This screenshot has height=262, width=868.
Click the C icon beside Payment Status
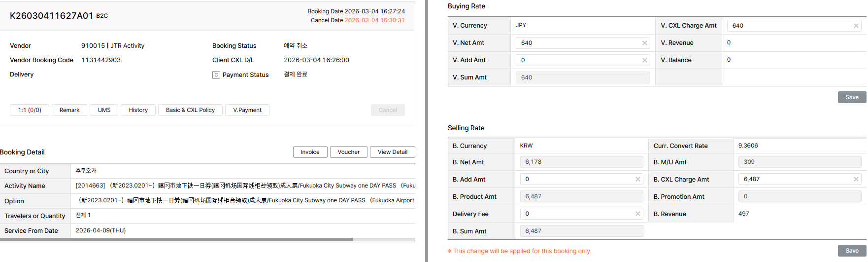coord(216,75)
